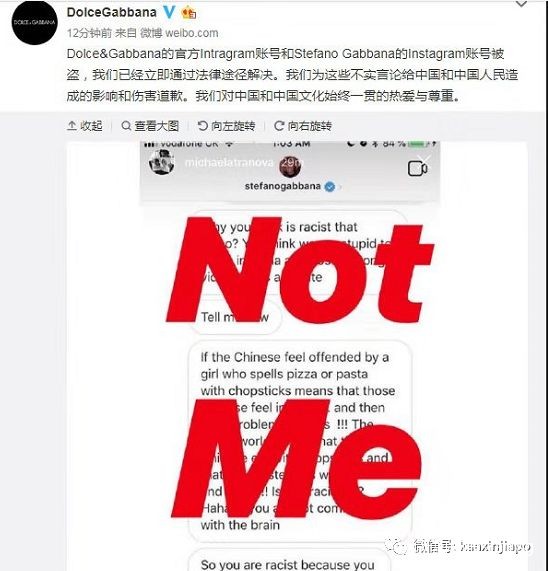The image size is (548, 571).
Task: Click the clockwise rotate arrow icon
Action: click(279, 126)
